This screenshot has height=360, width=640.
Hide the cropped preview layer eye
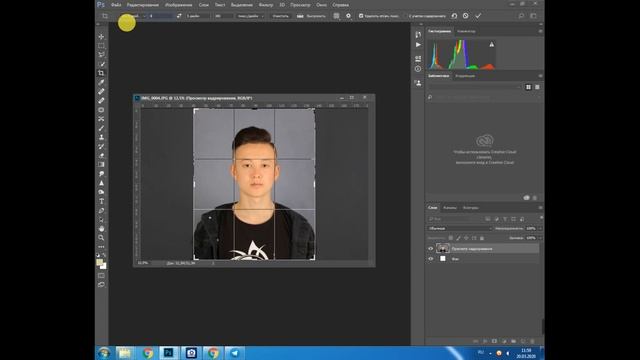(431, 249)
